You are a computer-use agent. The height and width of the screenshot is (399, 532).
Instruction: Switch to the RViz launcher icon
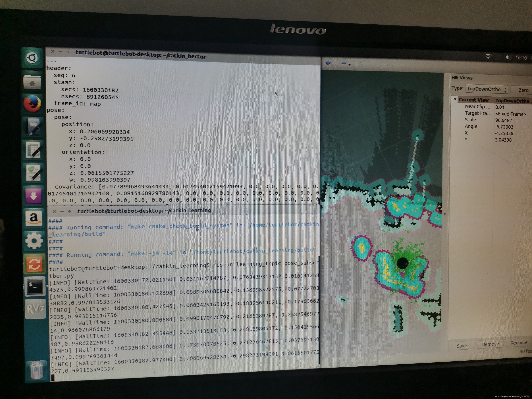[35, 309]
